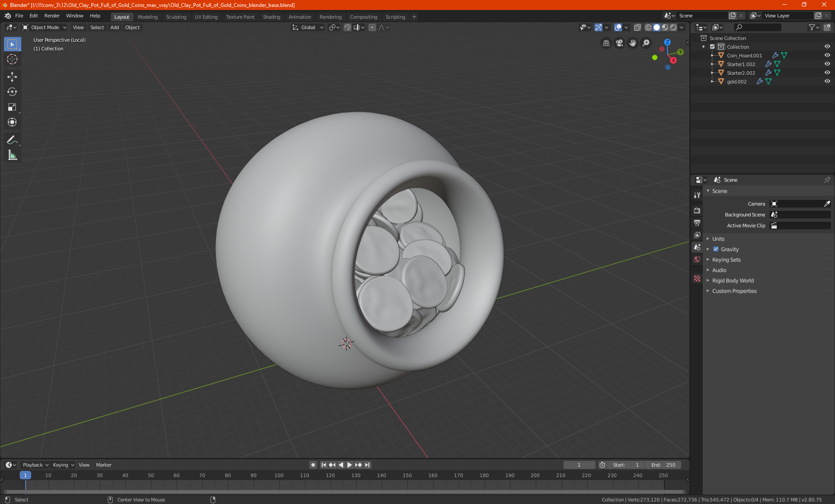835x504 pixels.
Task: Click frame 120 on the timeline
Action: pos(330,475)
